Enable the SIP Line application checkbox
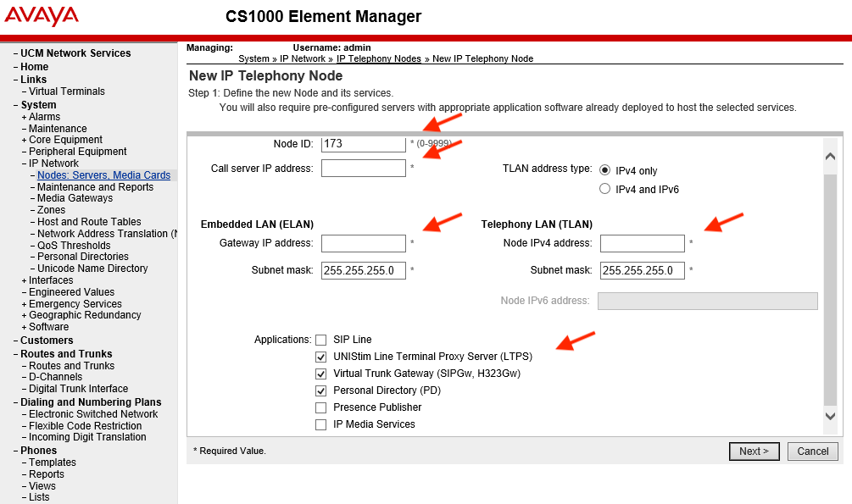This screenshot has height=504, width=852. click(321, 340)
